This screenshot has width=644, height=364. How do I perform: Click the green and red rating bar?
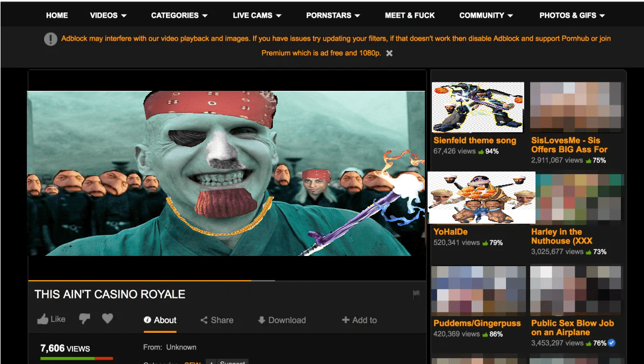pos(76,359)
